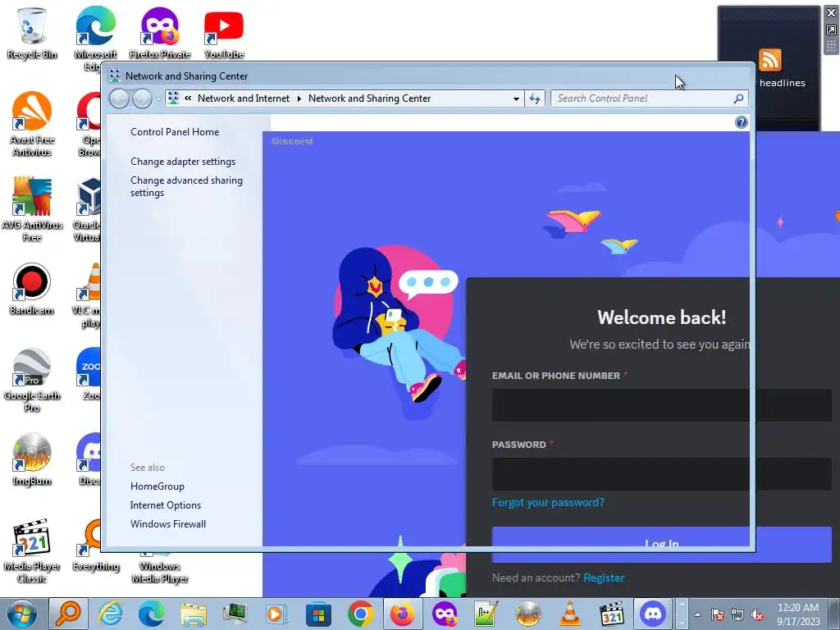The image size is (840, 630).
Task: Launch Avast Free Antivirus shortcut
Action: (32, 125)
